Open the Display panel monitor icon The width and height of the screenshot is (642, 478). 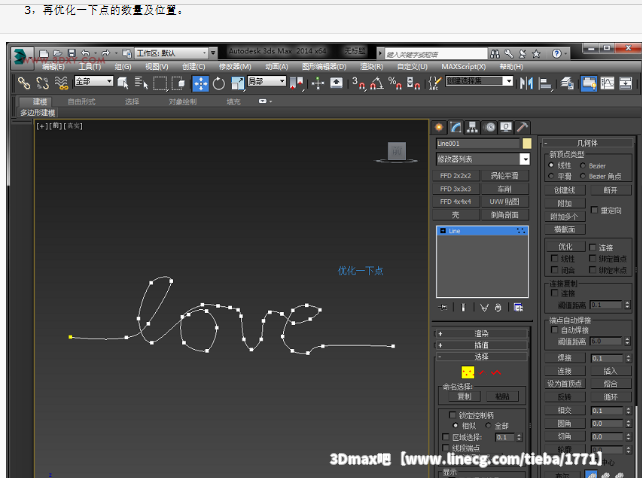tap(506, 127)
